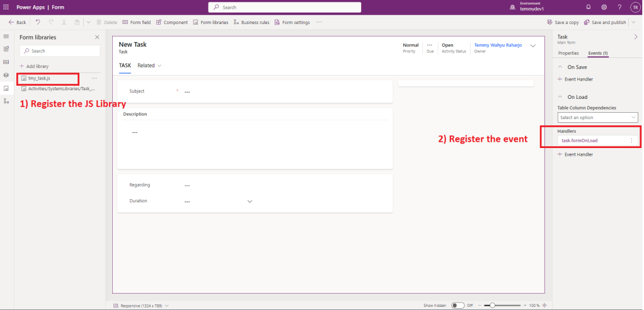Viewport: 644px width, 310px height.
Task: Open the Business rules icon in left rail
Action: point(6,101)
